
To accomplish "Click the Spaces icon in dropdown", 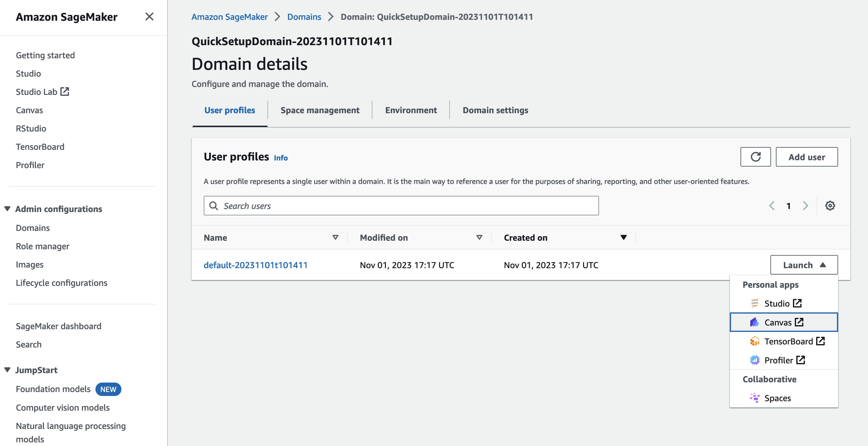I will (x=755, y=398).
